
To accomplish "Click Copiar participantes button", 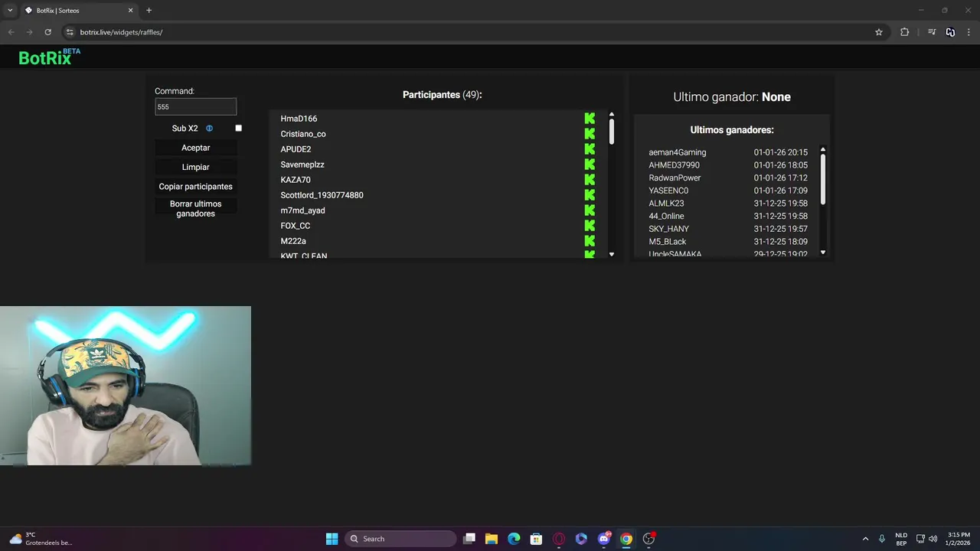I will click(195, 187).
